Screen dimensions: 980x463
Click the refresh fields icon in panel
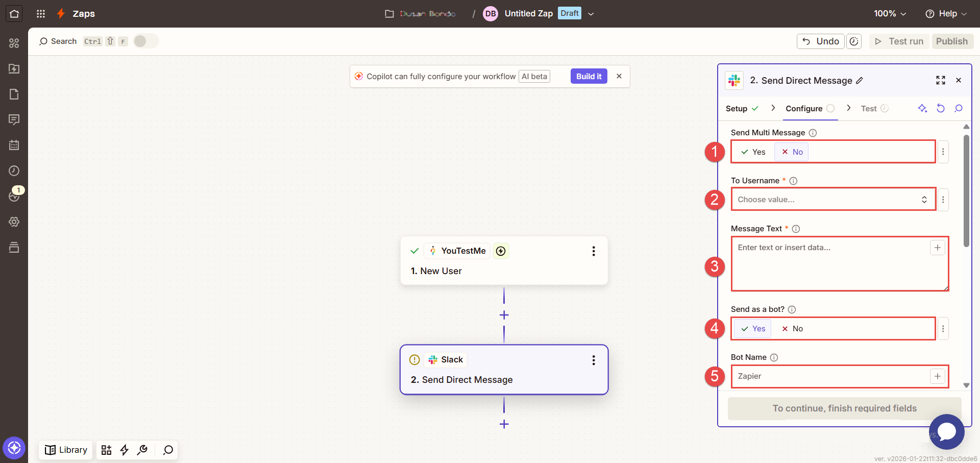coord(940,108)
